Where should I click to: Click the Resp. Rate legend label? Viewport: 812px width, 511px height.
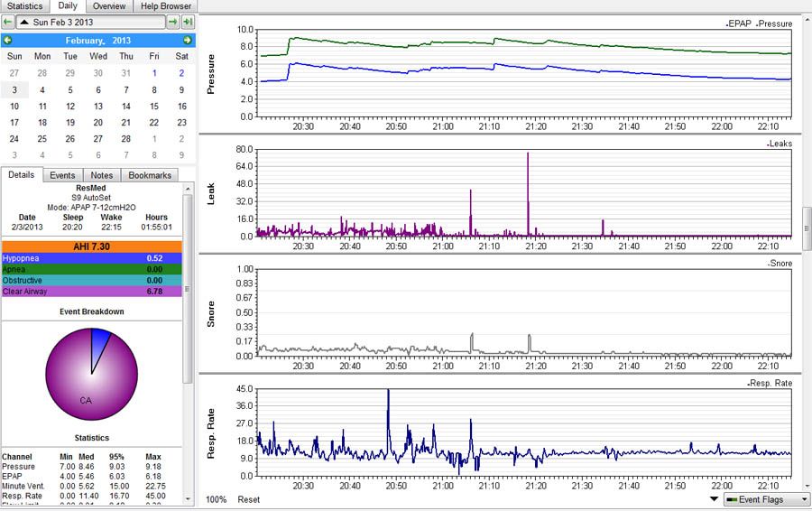770,383
